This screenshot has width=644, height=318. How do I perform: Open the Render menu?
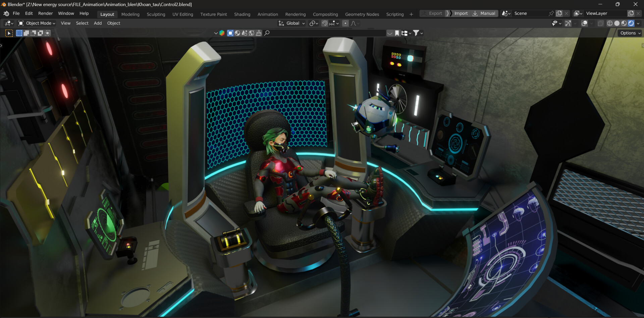(x=45, y=13)
